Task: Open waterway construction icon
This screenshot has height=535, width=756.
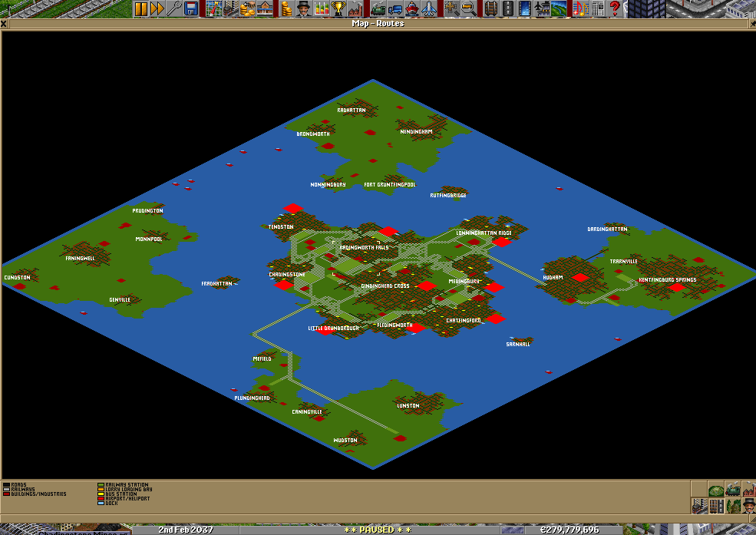Action: pos(524,8)
